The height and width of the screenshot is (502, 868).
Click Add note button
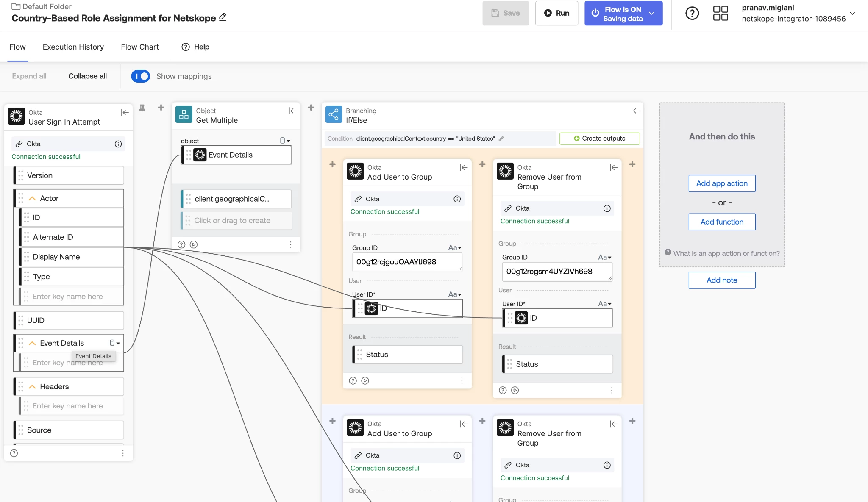pyautogui.click(x=722, y=280)
